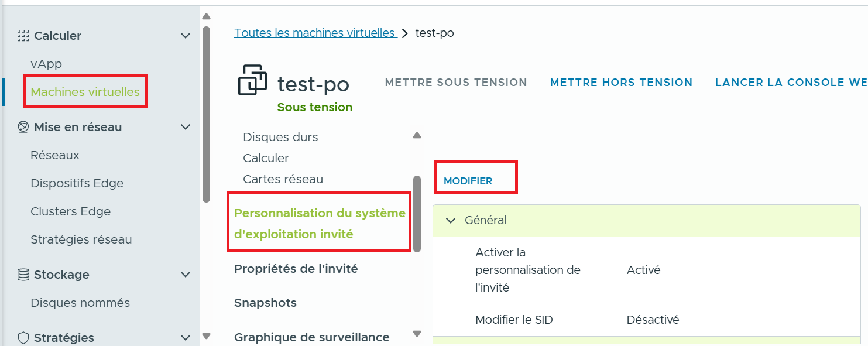Viewport: 868px width, 346px height.
Task: Click the MODIFIER button
Action: pos(468,181)
